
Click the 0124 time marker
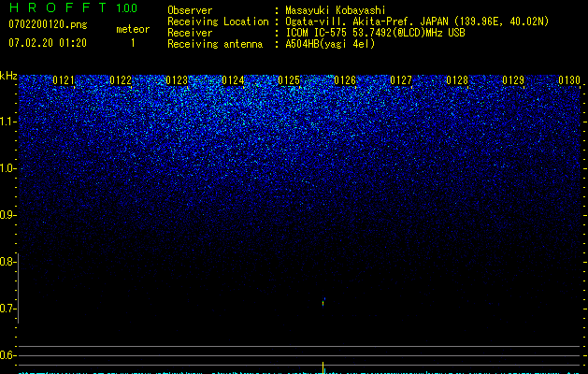[233, 80]
